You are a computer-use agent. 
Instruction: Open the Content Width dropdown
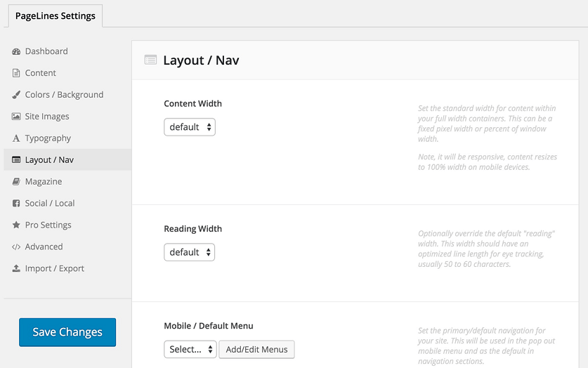[190, 127]
